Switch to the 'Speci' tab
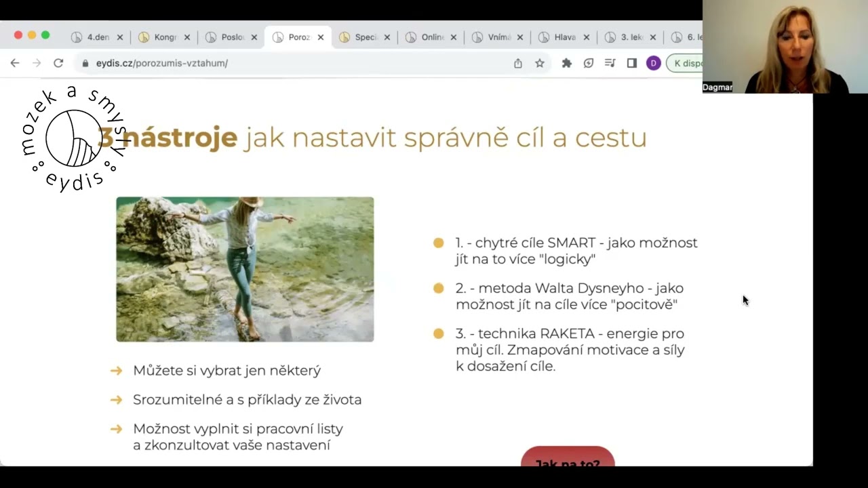868x488 pixels. tap(366, 37)
